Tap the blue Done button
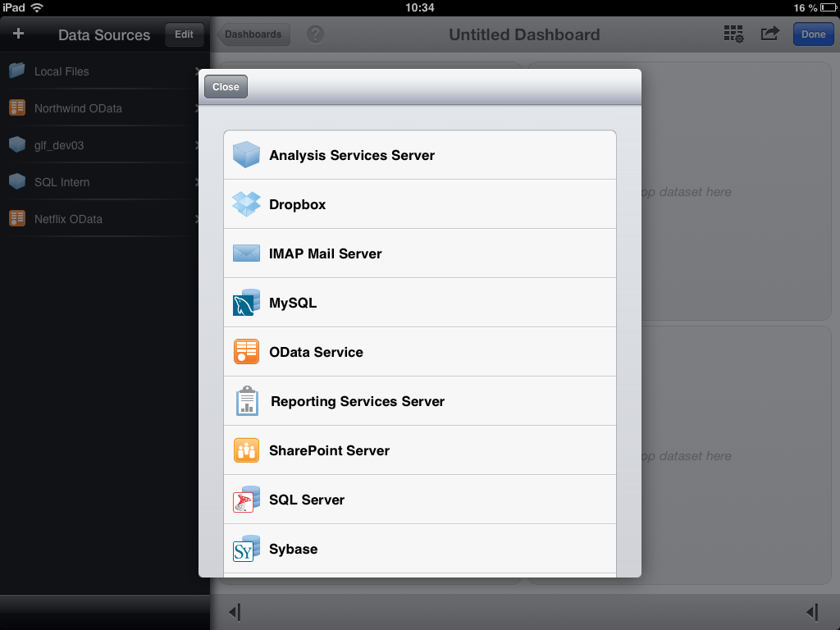This screenshot has width=840, height=630. [x=813, y=34]
